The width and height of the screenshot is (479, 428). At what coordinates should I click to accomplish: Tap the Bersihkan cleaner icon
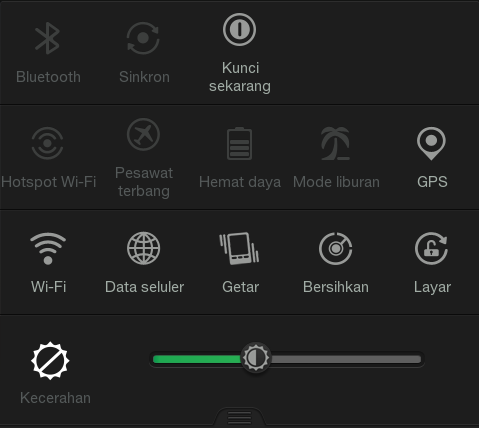336,248
